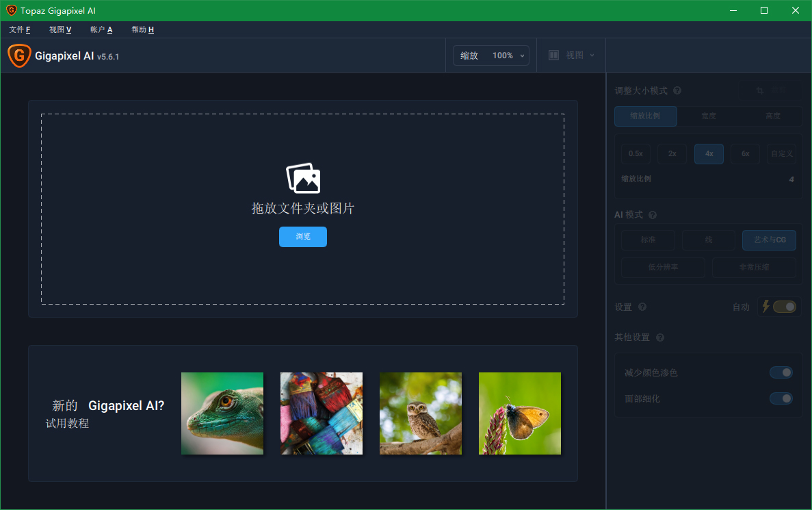Viewport: 812px width, 510px height.
Task: Click the help icon next to 其他设置
Action: click(659, 337)
